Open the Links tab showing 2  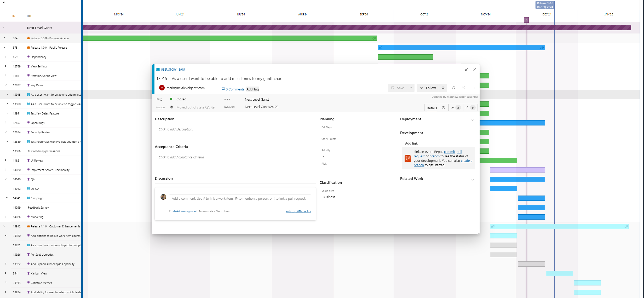(455, 108)
